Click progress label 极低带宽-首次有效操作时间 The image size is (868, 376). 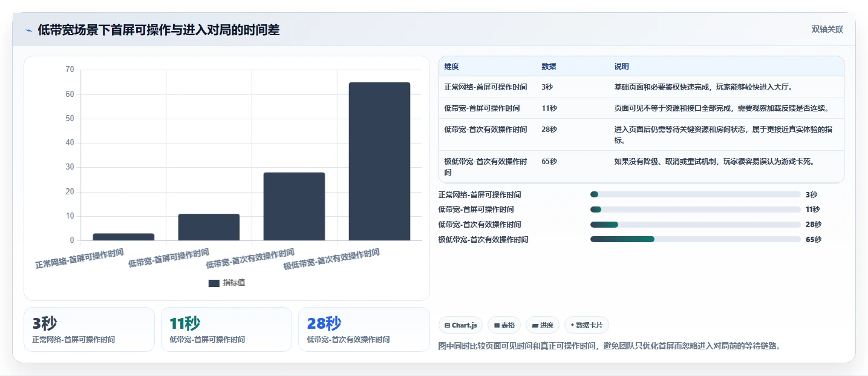(x=483, y=240)
